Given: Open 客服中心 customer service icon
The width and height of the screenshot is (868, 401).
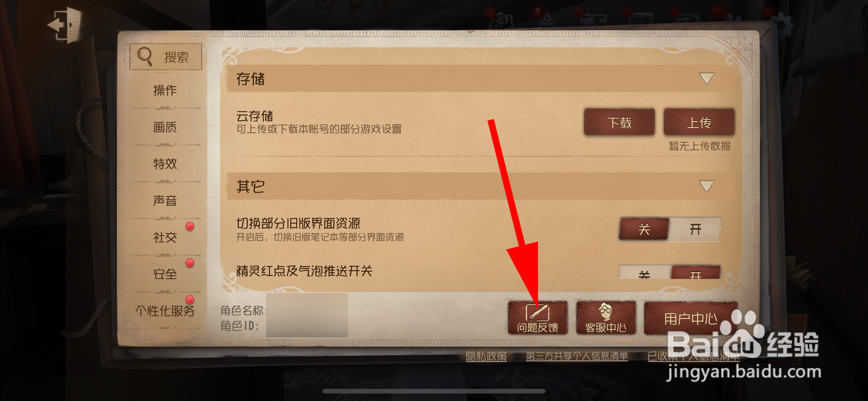Looking at the screenshot, I should pyautogui.click(x=606, y=318).
